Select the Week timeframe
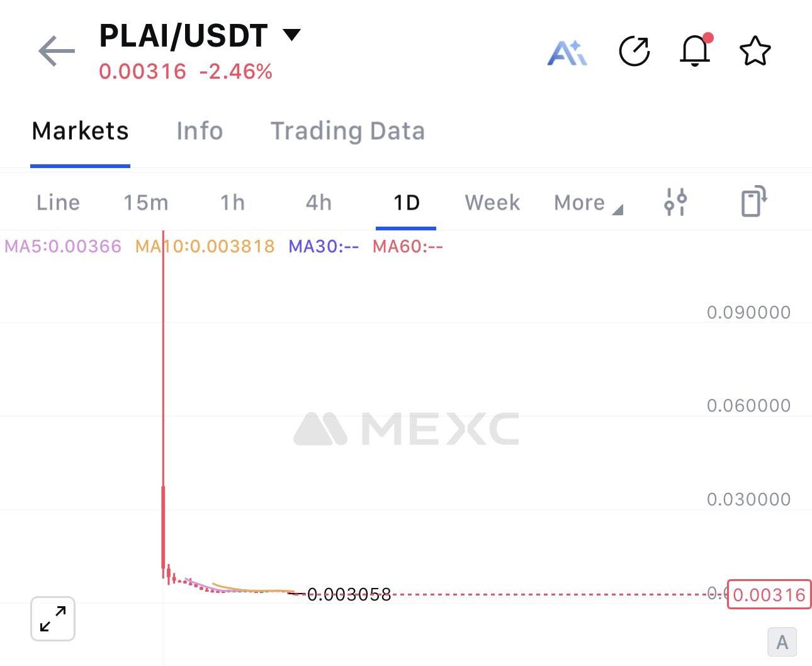The image size is (812, 666). (x=492, y=203)
